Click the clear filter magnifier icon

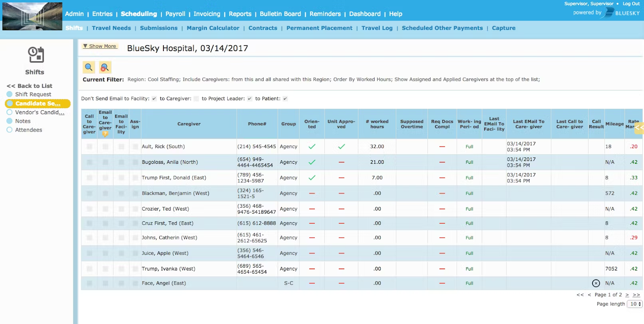[105, 67]
